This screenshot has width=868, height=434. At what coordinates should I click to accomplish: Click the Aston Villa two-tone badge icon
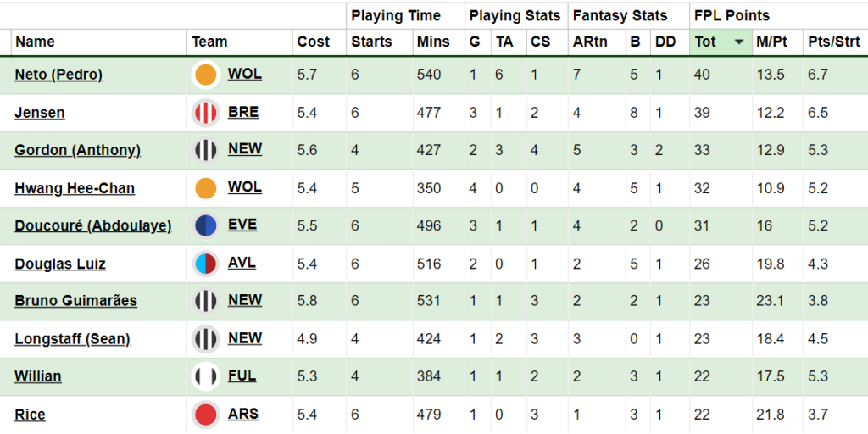tap(206, 264)
